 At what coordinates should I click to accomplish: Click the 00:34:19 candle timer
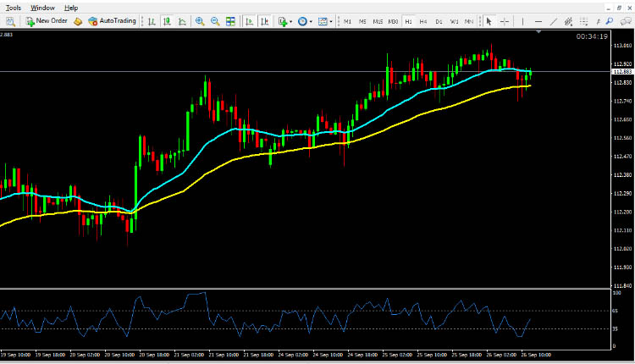592,36
